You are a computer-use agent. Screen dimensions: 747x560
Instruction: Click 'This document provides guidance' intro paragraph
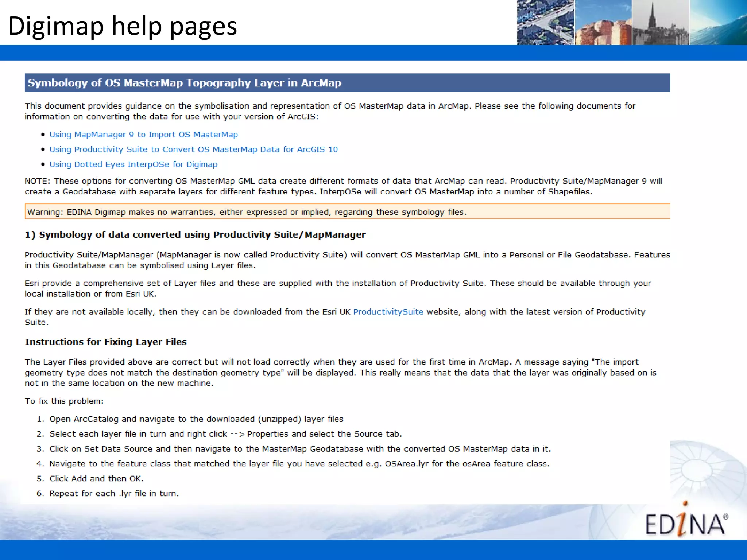[330, 111]
